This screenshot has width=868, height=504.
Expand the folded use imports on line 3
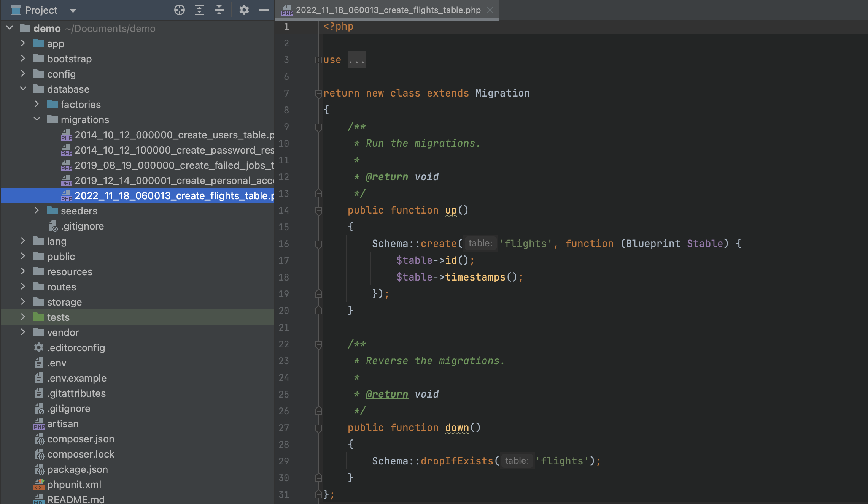[319, 60]
